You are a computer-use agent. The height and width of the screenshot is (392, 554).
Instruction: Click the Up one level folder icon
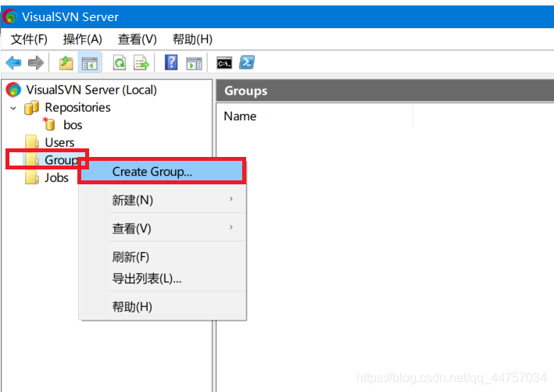[66, 63]
